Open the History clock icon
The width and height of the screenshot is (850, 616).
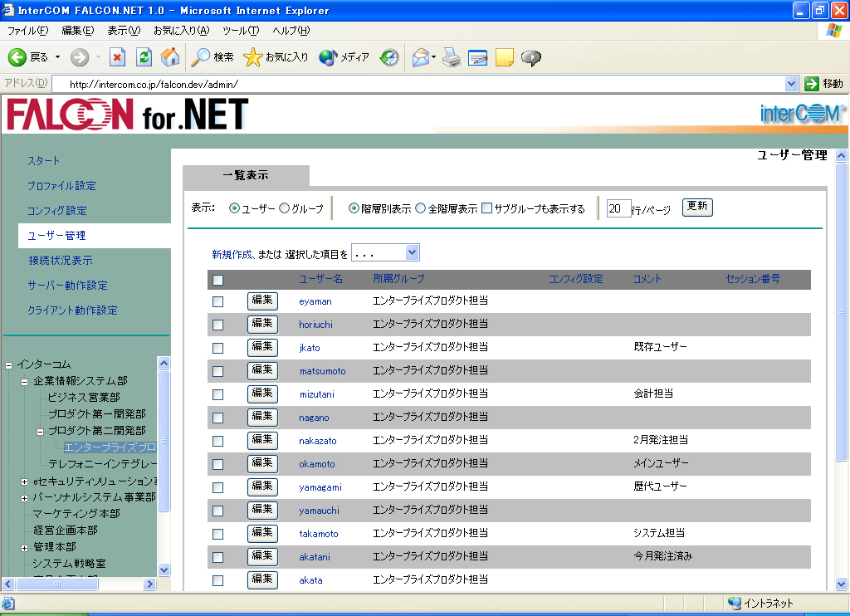point(388,57)
